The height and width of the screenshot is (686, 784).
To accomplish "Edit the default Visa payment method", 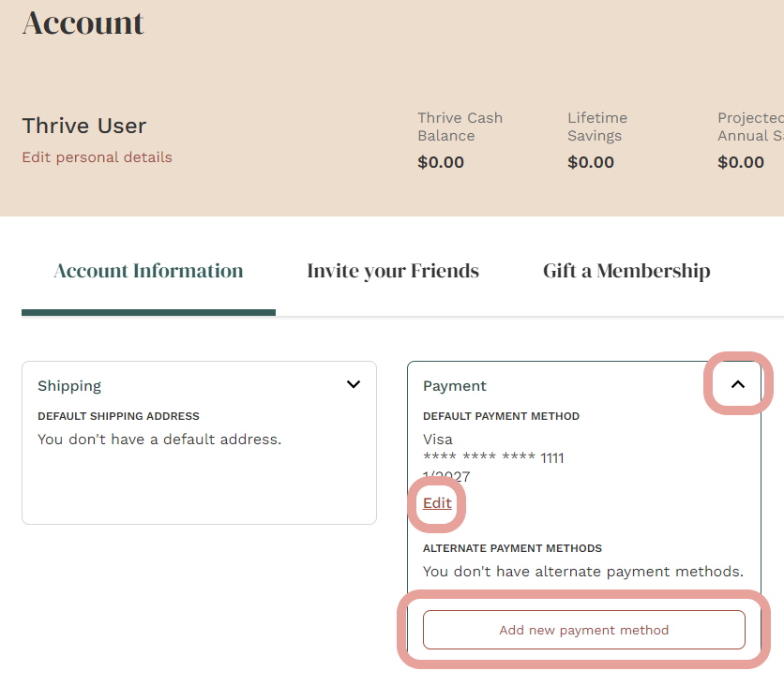I will click(x=437, y=503).
